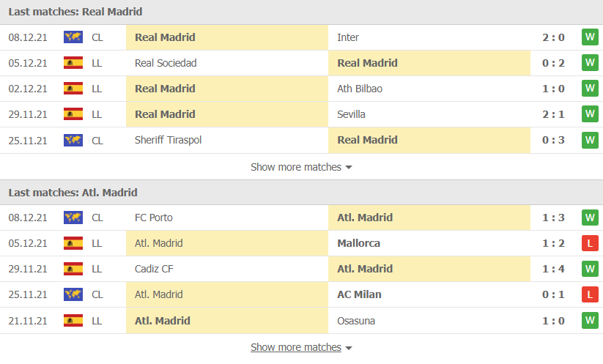The width and height of the screenshot is (603, 364).
Task: Click the Champions League flag for the Real Madrid vs Inter match
Action: (x=73, y=37)
